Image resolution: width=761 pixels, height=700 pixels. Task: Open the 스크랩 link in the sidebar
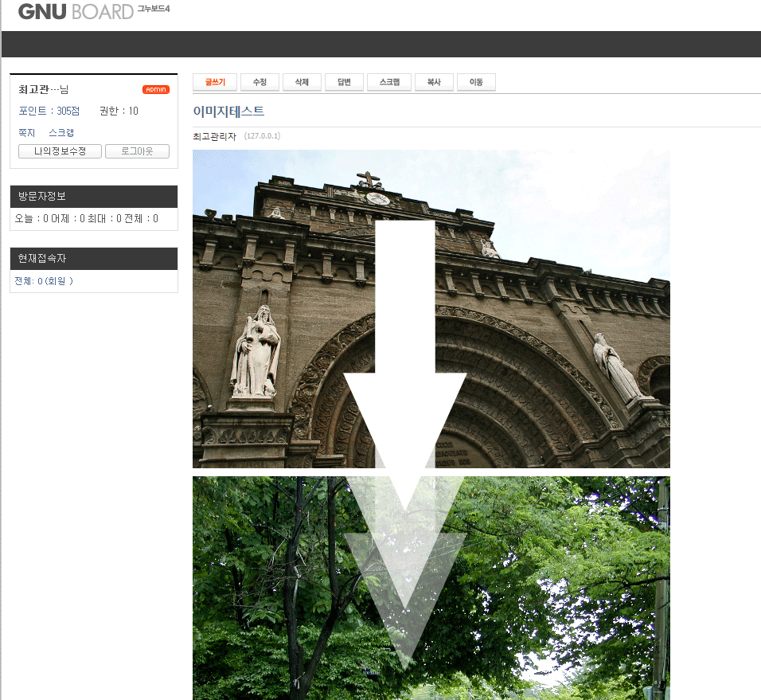tap(61, 132)
